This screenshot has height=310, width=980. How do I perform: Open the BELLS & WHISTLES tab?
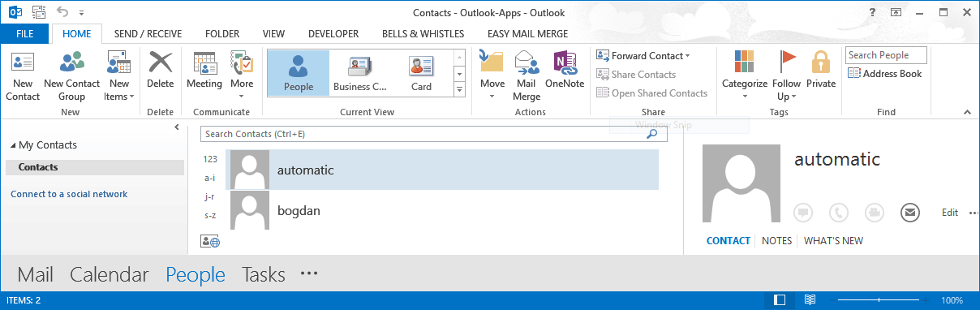(423, 34)
